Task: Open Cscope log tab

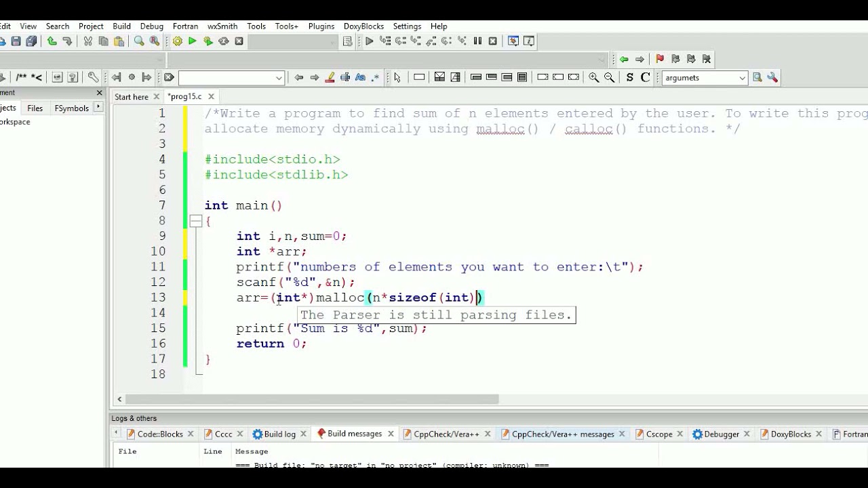Action: (659, 434)
